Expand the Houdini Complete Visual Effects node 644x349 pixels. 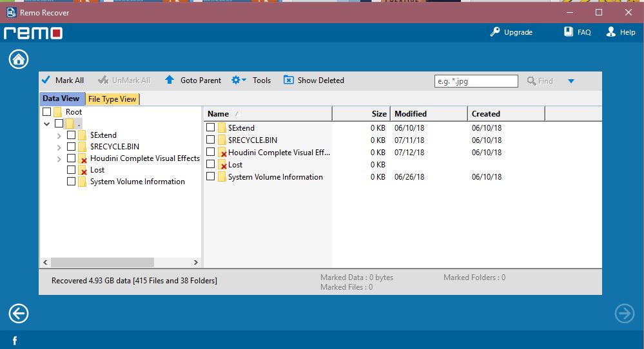[59, 158]
